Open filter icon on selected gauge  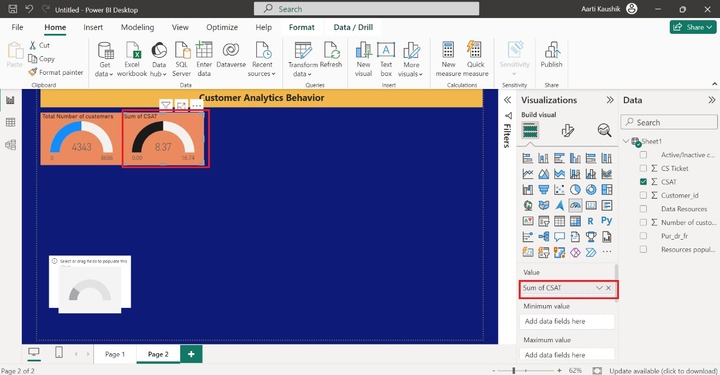coord(166,105)
